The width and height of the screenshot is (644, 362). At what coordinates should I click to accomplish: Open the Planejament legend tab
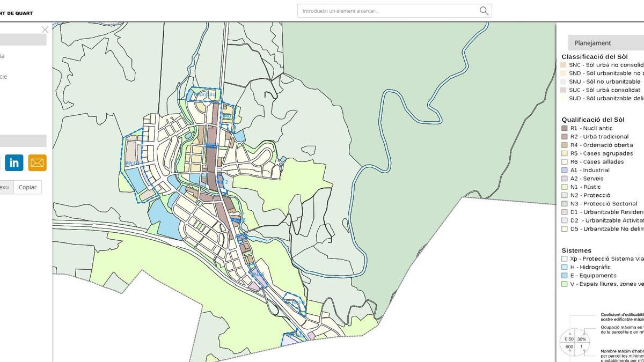tap(592, 43)
